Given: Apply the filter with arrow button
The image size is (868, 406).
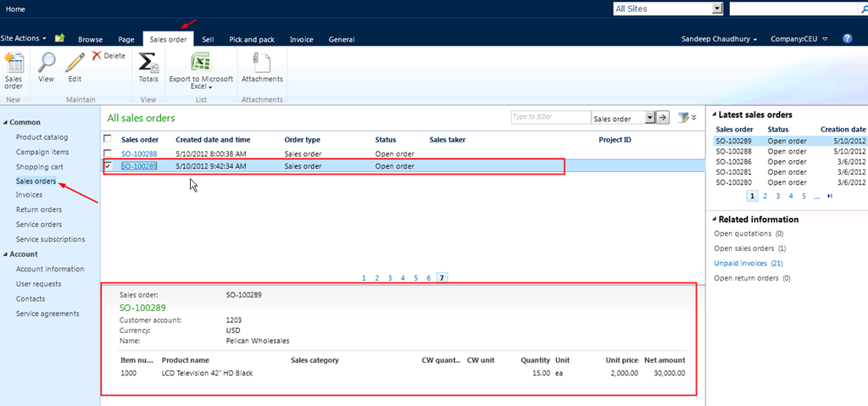Looking at the screenshot, I should 664,118.
